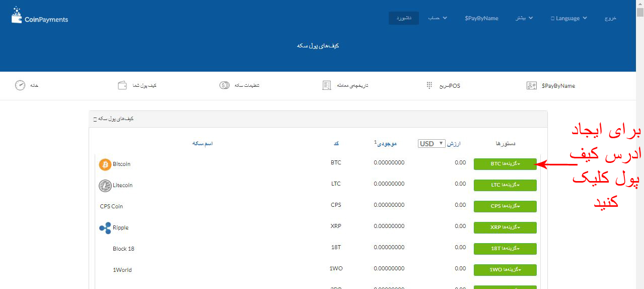Click the transaction history document icon
Viewport: 644px width, 289px height.
[327, 85]
